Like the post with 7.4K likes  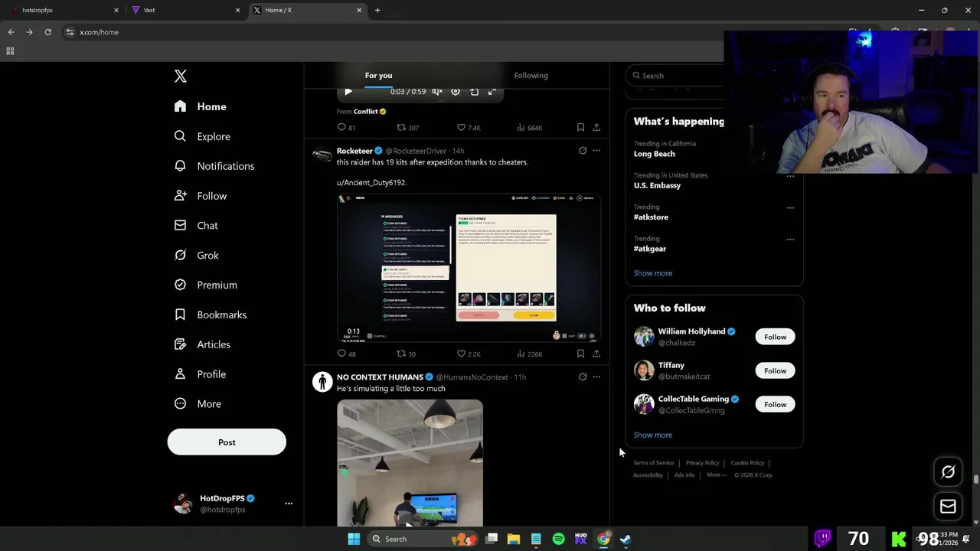point(469,128)
